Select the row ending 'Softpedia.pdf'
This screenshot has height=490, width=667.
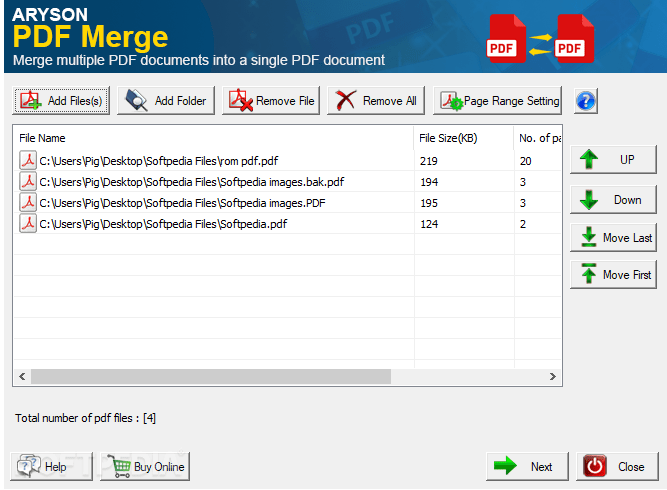tap(288, 224)
